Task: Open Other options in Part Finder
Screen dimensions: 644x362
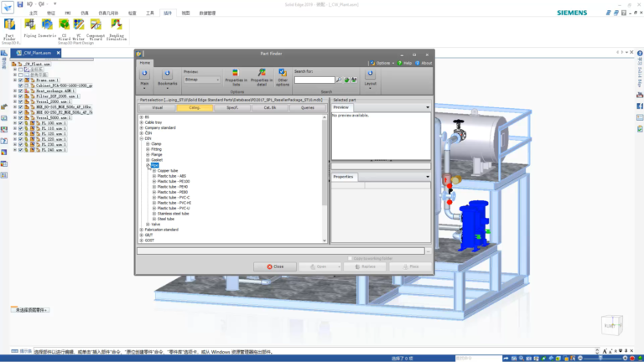Action: point(283,78)
